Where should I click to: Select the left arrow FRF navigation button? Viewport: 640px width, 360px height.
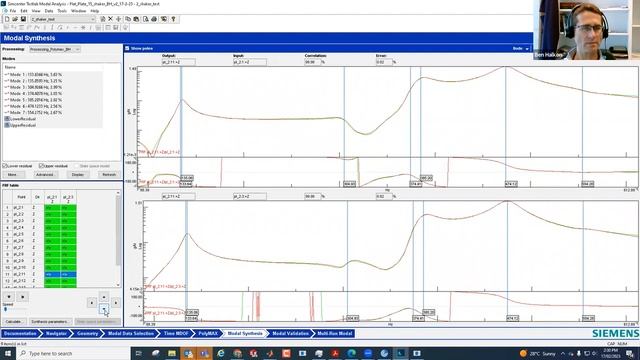91,303
